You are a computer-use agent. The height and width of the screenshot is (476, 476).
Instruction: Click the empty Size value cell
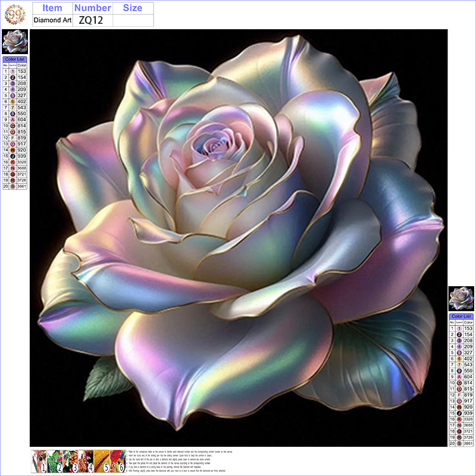133,20
